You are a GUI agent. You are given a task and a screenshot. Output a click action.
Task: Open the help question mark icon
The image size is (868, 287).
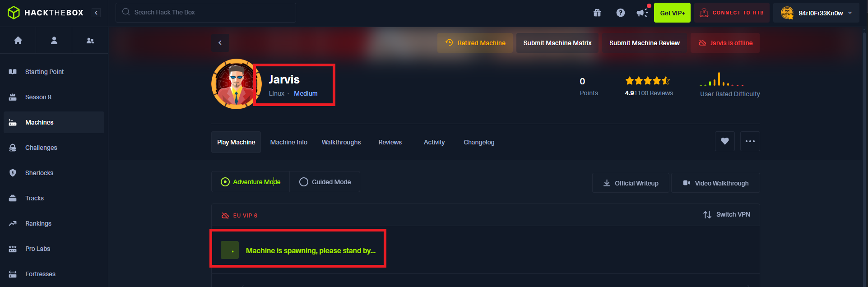pos(621,13)
